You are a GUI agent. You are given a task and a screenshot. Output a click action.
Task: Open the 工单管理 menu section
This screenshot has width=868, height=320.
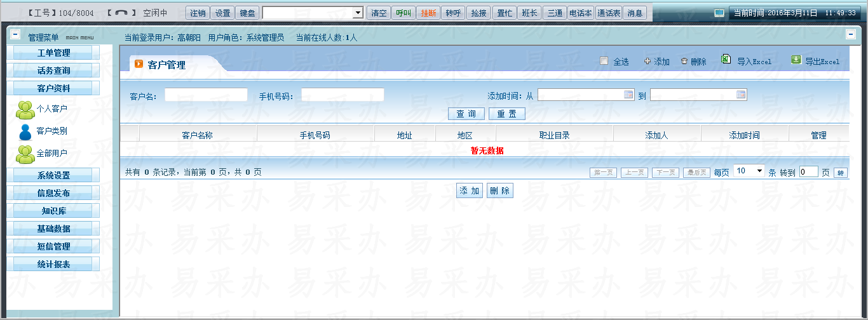coord(53,53)
